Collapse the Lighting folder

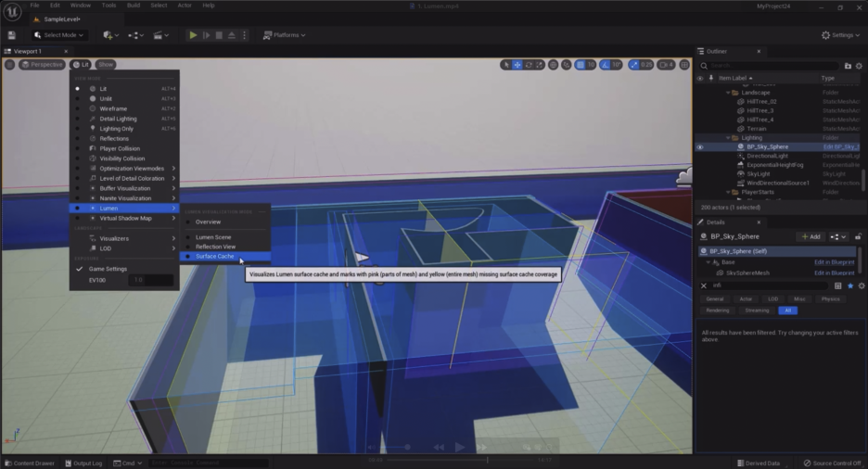click(x=728, y=138)
